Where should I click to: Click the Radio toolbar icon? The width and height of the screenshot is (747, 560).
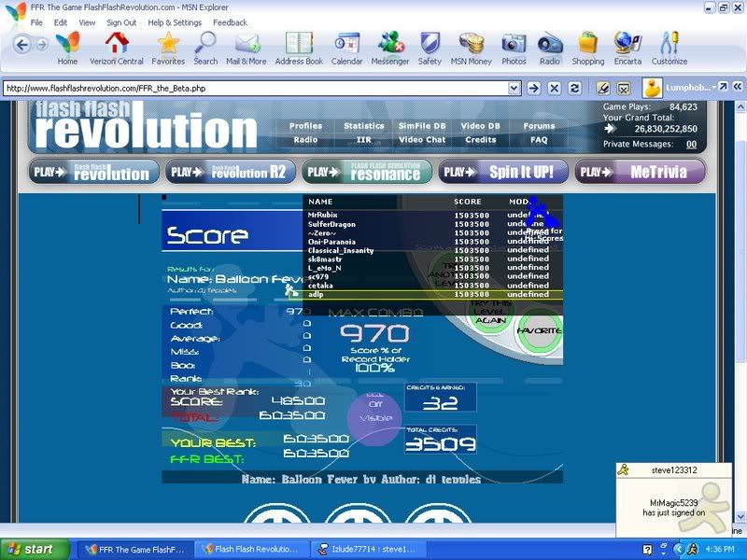click(550, 45)
